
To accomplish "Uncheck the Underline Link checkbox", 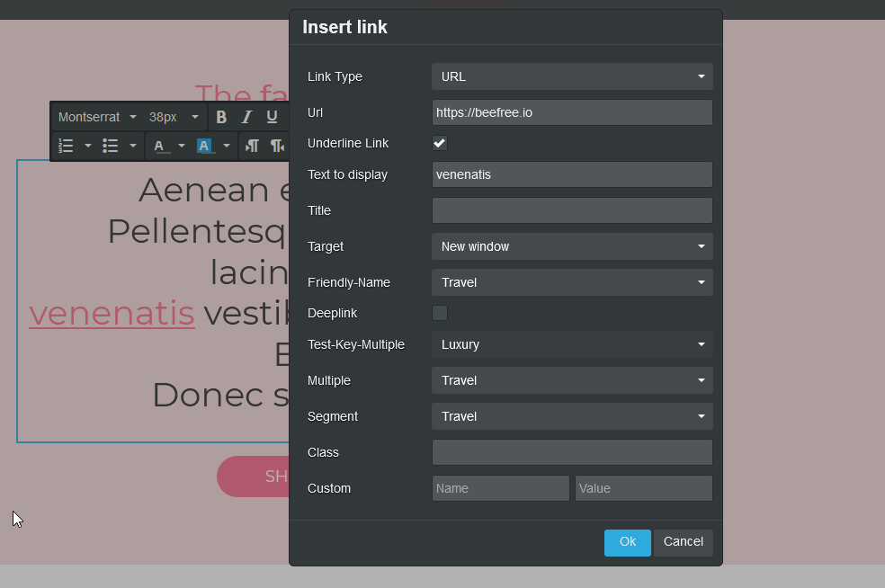I will [x=440, y=143].
